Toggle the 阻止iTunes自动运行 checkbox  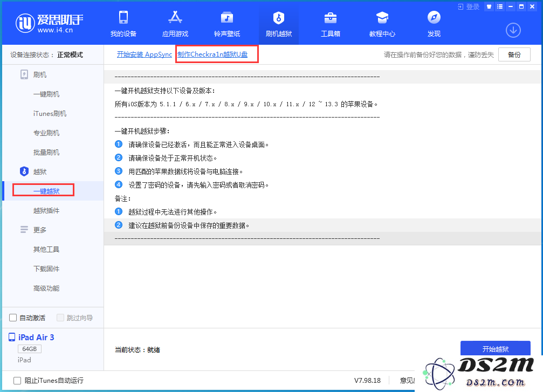(17, 381)
